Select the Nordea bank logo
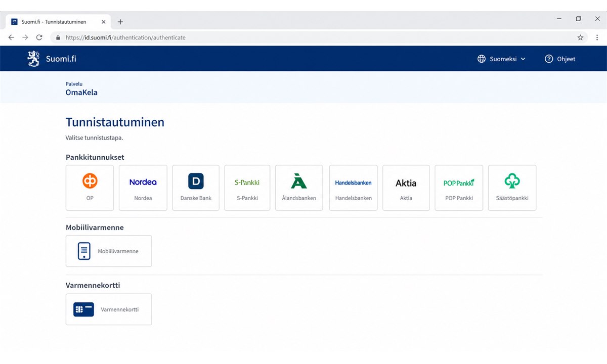 coord(143,182)
